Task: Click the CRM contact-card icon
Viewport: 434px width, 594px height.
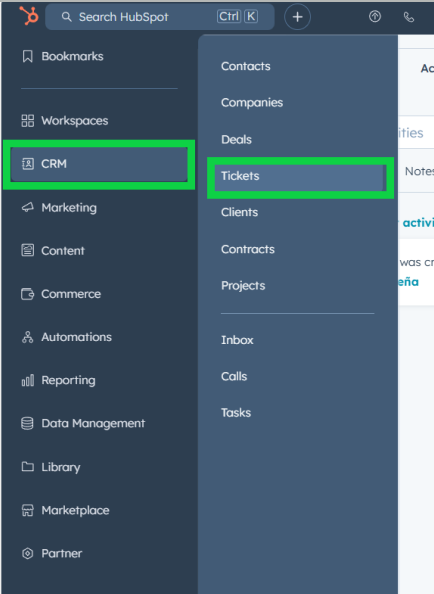Action: 28,164
